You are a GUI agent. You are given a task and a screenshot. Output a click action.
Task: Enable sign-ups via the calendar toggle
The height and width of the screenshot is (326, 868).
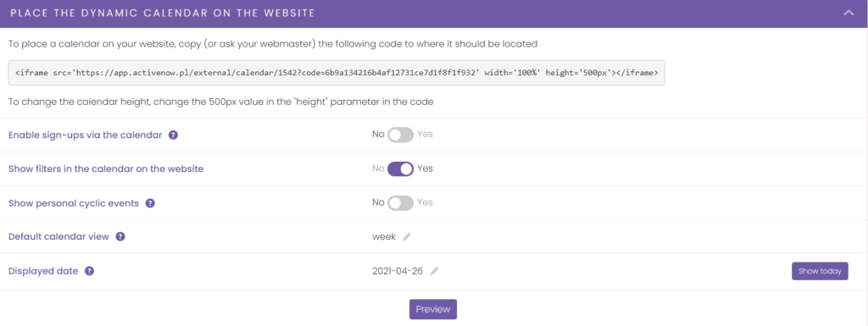coord(400,135)
